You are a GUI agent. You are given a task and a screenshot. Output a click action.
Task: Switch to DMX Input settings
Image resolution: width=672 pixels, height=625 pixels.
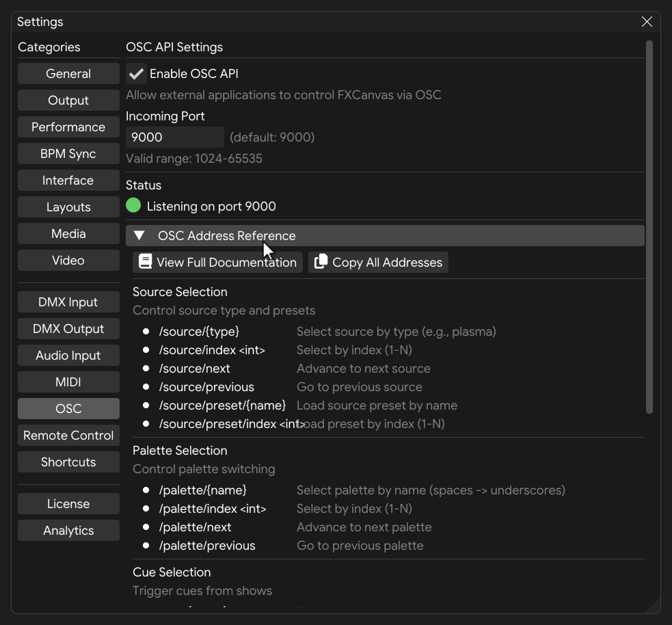[x=68, y=302]
